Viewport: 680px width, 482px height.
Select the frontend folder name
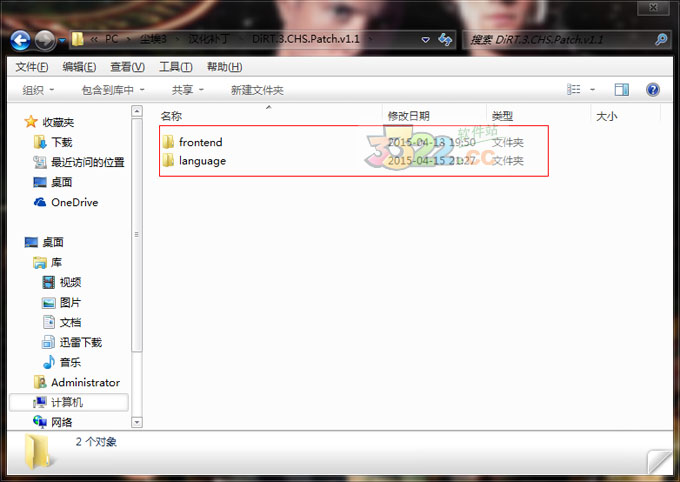pyautogui.click(x=200, y=142)
